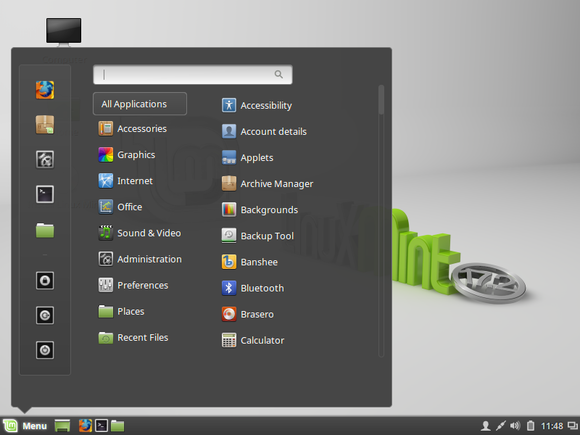Open Software Manager package icon in favorites
Screen dimensions: 580x435
pos(45,125)
